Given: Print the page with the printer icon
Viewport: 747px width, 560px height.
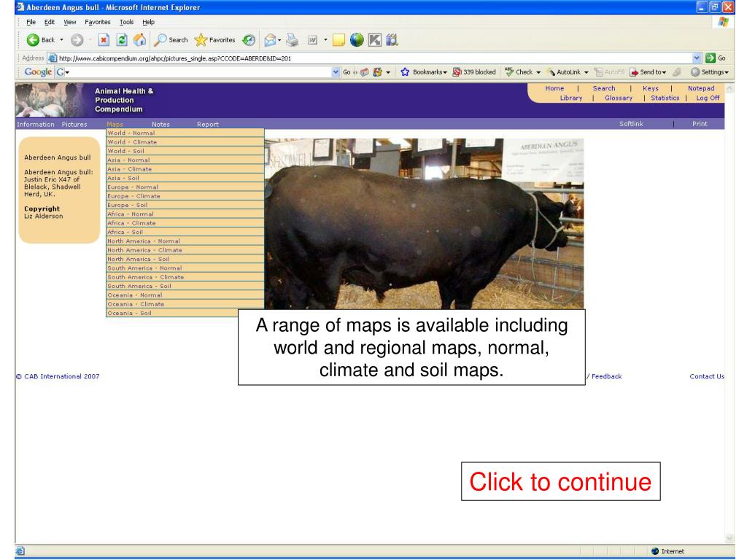Looking at the screenshot, I should pos(292,40).
